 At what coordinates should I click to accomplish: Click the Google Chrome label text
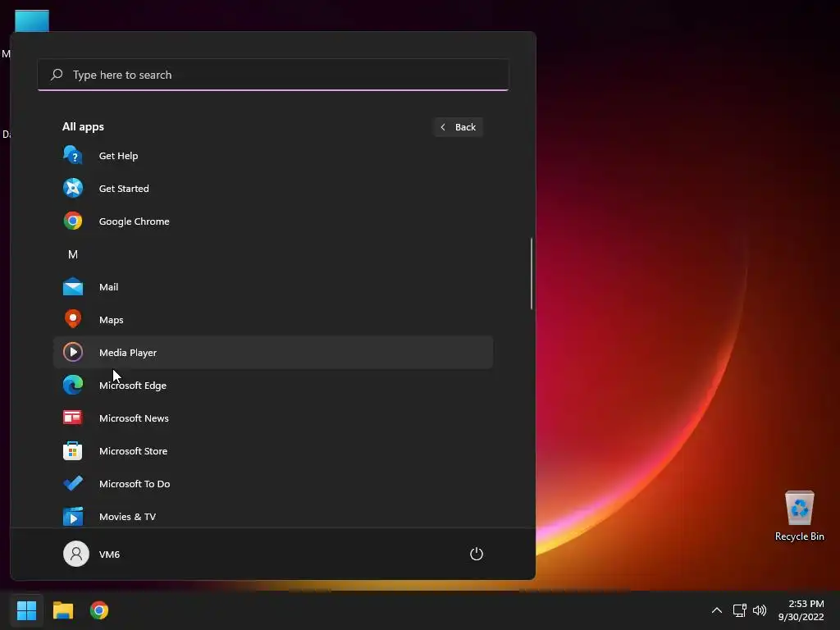tap(134, 221)
